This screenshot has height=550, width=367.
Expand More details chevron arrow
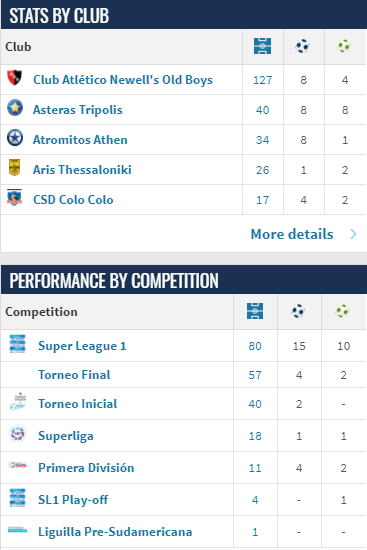coord(353,234)
